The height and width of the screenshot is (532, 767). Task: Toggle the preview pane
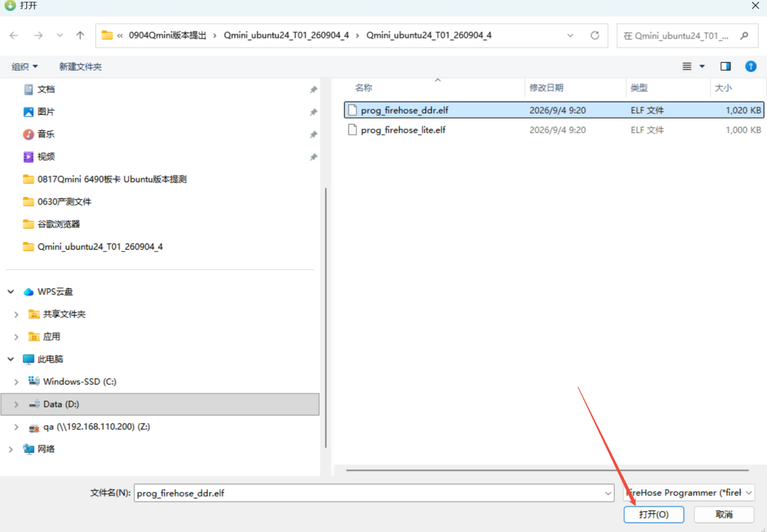coord(726,66)
